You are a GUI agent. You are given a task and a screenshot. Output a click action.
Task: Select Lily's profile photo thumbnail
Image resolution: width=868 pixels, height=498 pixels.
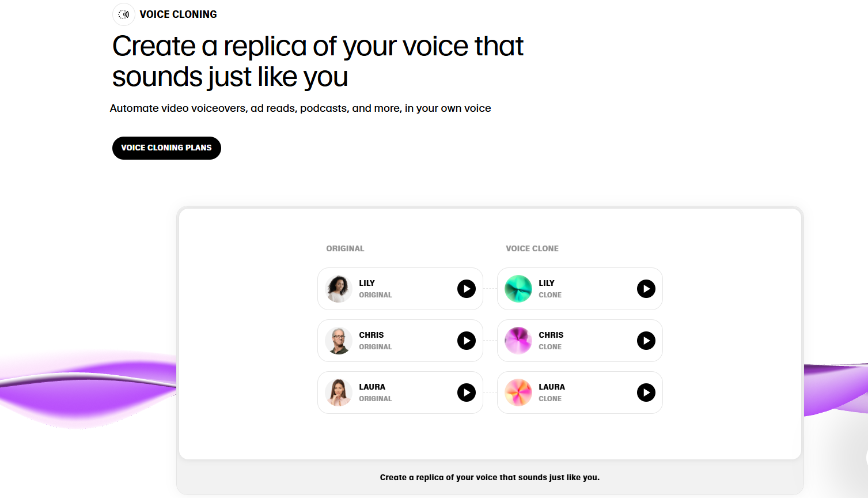click(x=338, y=289)
